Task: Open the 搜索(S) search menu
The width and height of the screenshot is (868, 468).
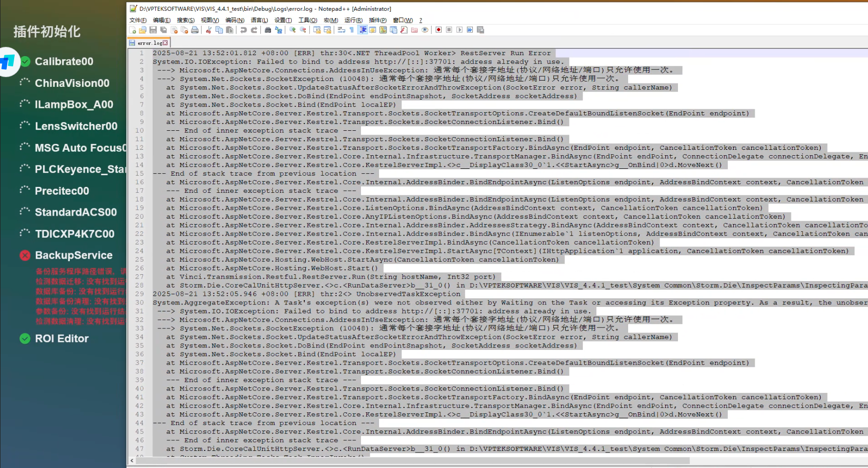Action: tap(185, 20)
